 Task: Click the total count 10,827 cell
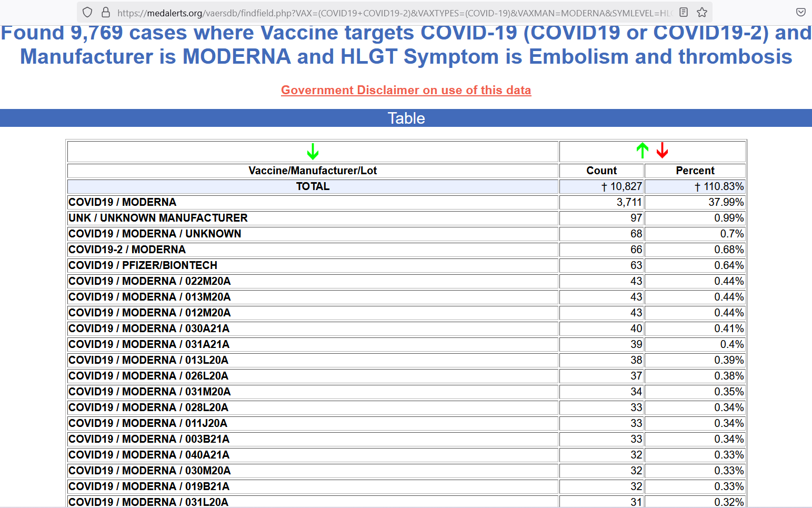[x=602, y=186]
